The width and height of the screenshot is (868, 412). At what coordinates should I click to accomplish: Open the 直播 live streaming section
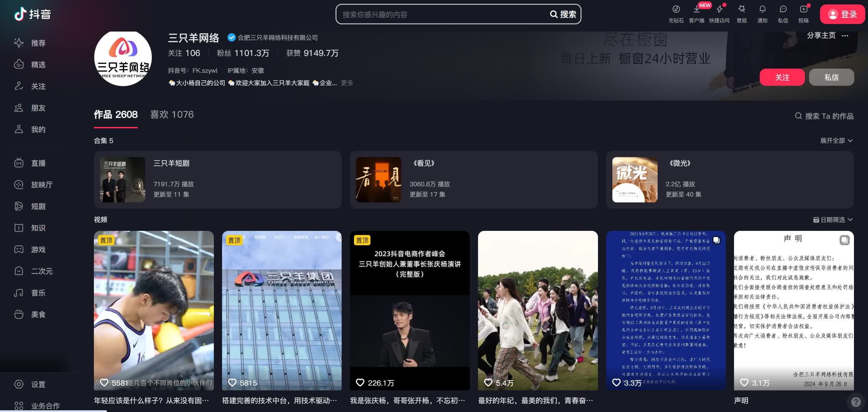(x=30, y=163)
